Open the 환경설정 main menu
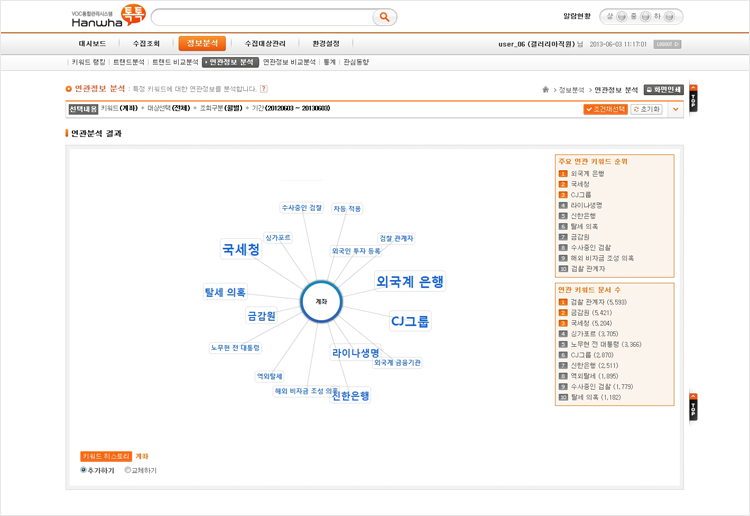750x516 pixels. click(x=326, y=44)
